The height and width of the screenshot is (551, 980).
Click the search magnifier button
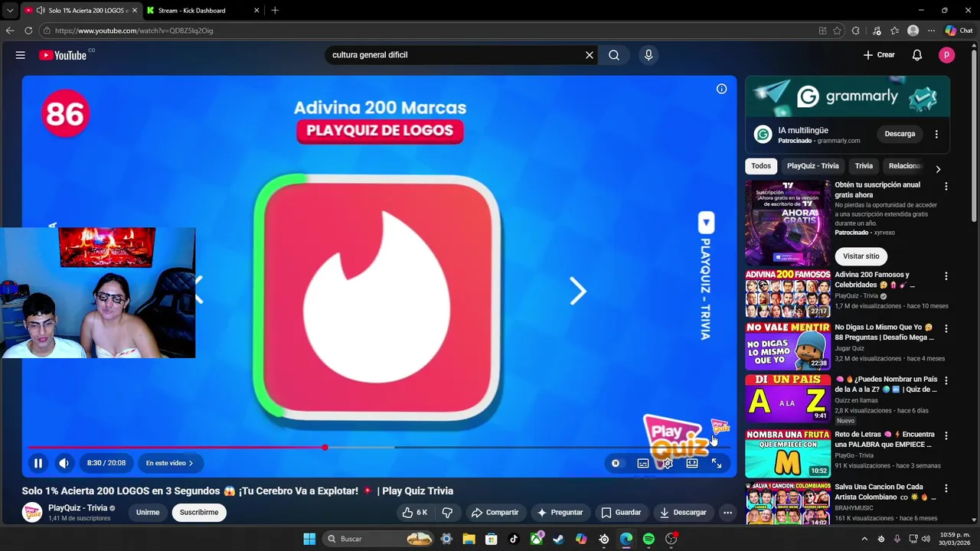[x=614, y=55]
